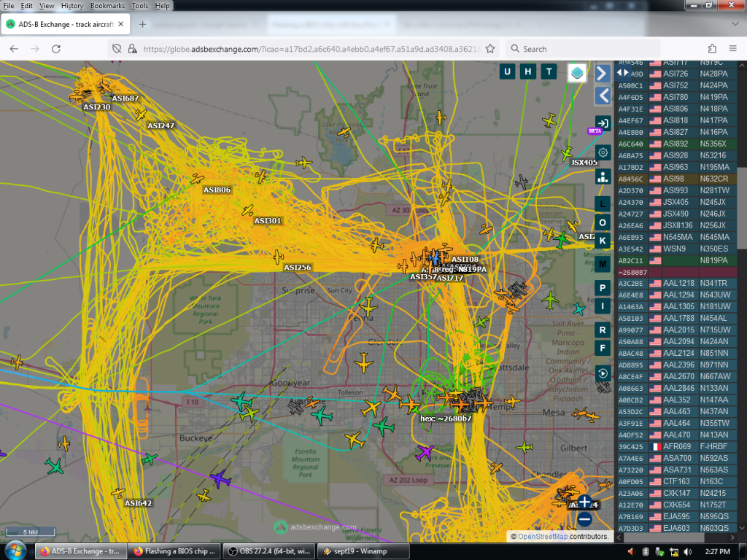Close the ADS-B Exchange tab
The height and width of the screenshot is (560, 747).
click(x=121, y=24)
